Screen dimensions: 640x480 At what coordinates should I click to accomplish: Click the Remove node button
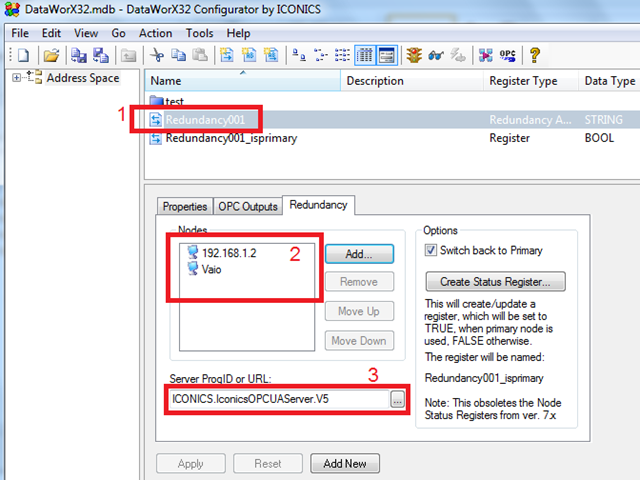point(359,282)
